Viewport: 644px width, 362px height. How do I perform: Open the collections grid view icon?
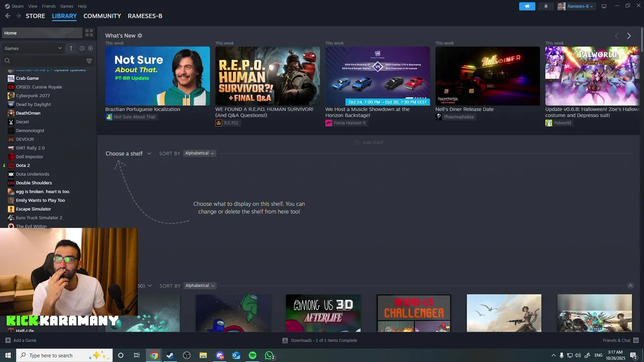pos(89,33)
